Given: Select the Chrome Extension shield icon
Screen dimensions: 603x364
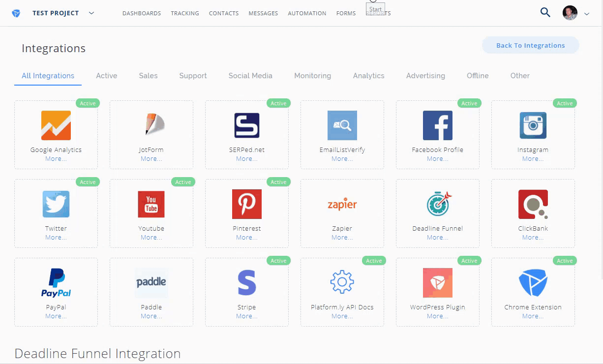Looking at the screenshot, I should point(533,283).
